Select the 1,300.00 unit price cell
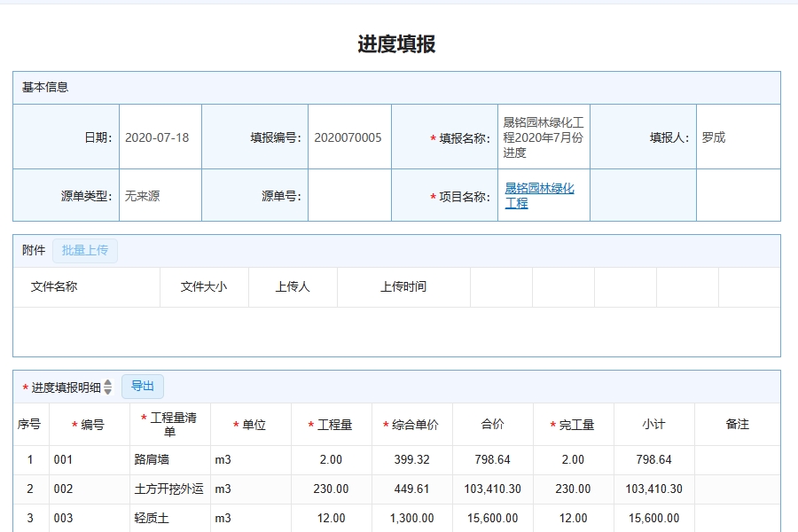Viewport: 798px width, 532px height. [411, 518]
